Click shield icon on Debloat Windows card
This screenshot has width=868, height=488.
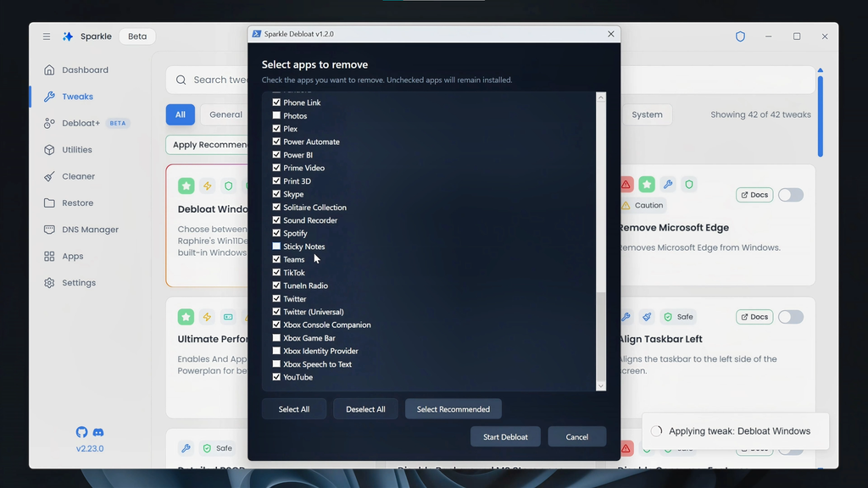[228, 186]
